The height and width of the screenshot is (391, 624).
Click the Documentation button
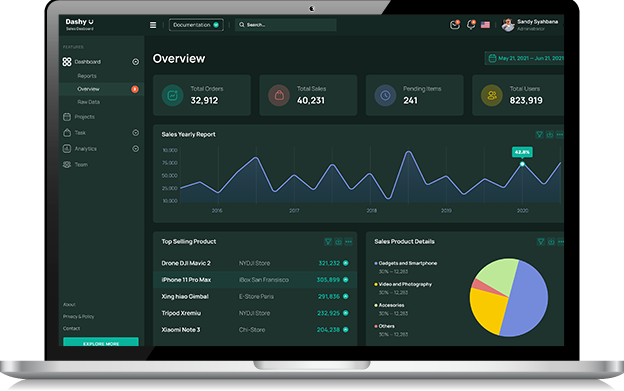(x=196, y=25)
